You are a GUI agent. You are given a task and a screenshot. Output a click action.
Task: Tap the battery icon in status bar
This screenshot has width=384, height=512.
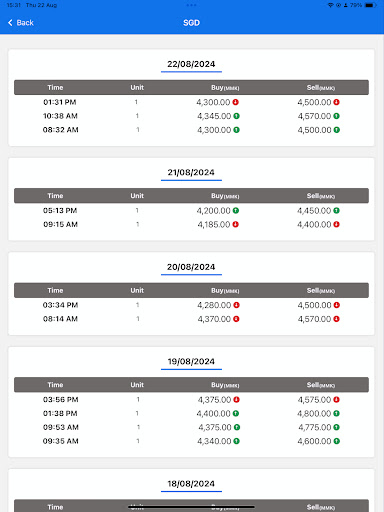pos(370,5)
